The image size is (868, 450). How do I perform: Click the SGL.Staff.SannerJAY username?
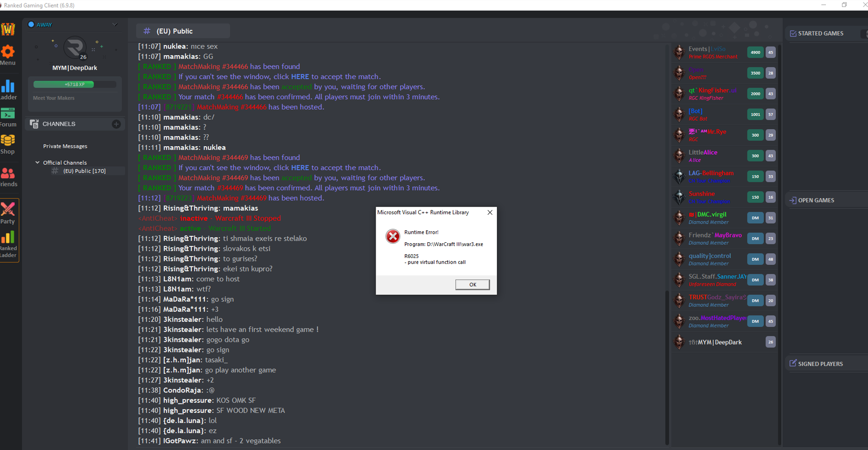tap(717, 277)
